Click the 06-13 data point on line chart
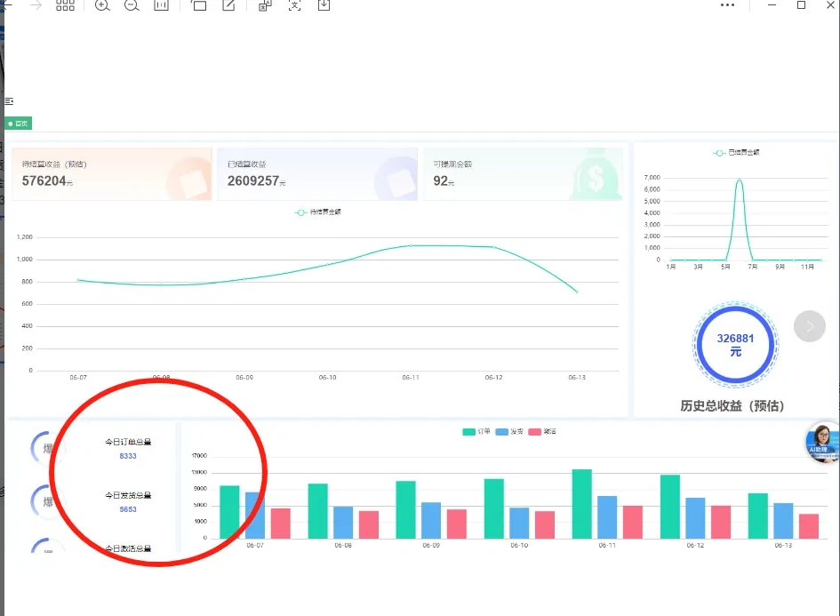This screenshot has width=840, height=616. tap(577, 292)
